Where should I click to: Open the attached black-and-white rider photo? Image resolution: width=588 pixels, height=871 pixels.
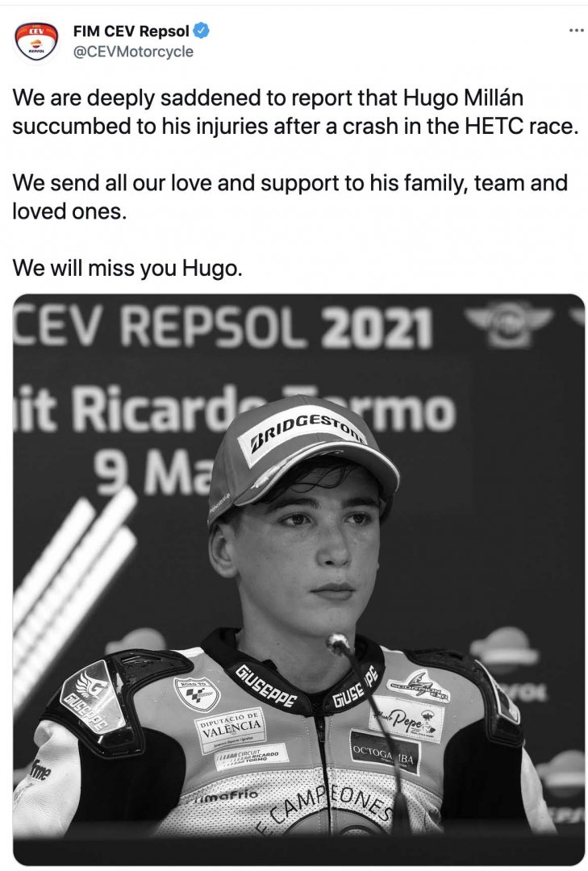click(x=298, y=579)
